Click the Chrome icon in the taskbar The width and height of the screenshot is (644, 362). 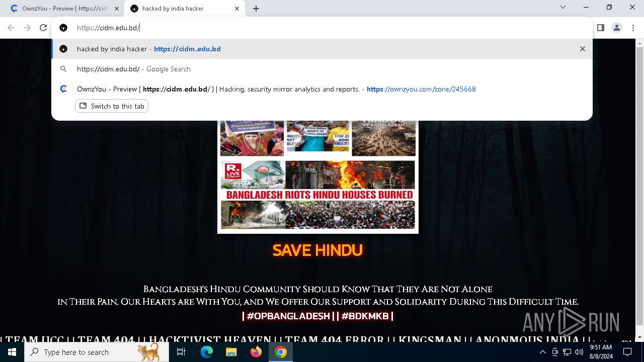281,352
